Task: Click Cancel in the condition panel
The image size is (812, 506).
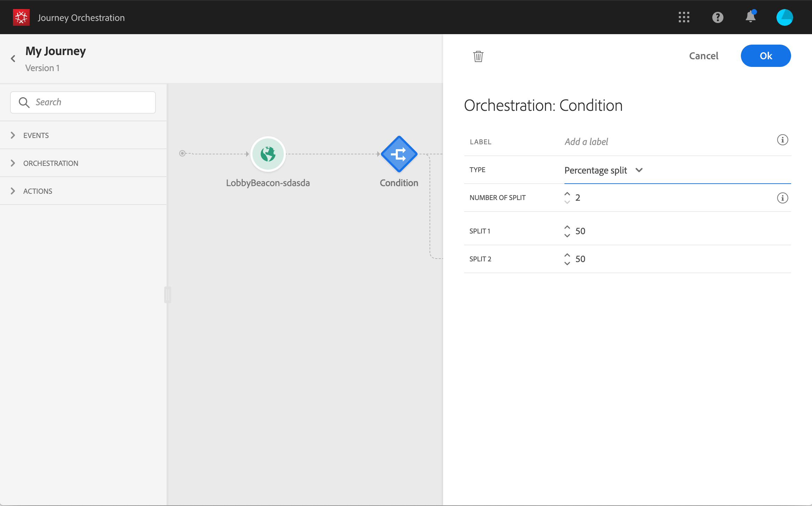Action: point(704,56)
